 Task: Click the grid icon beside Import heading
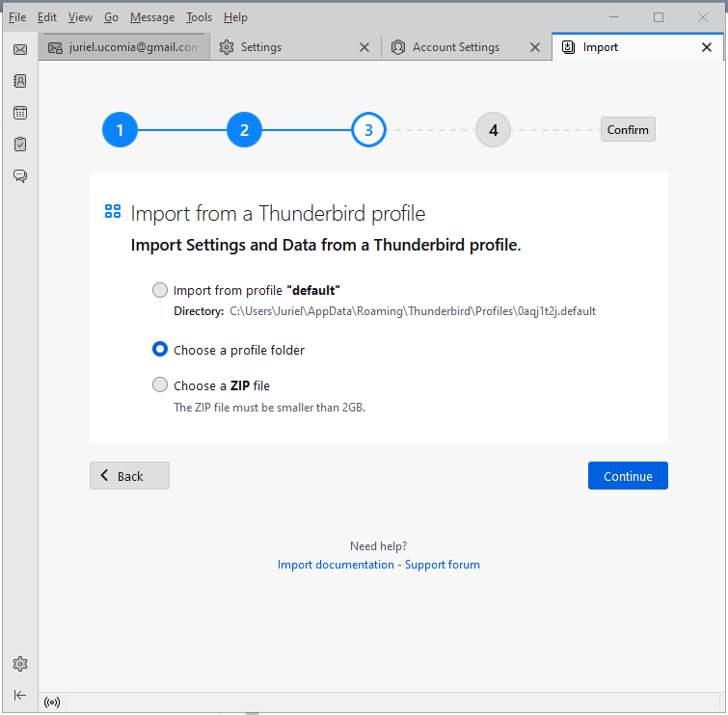coord(113,212)
